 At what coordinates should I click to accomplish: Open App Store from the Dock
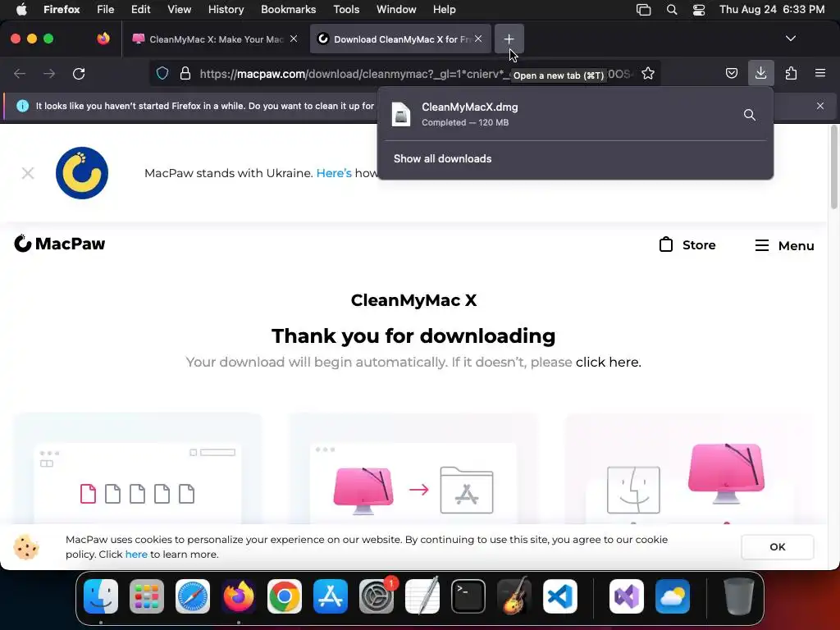[331, 596]
